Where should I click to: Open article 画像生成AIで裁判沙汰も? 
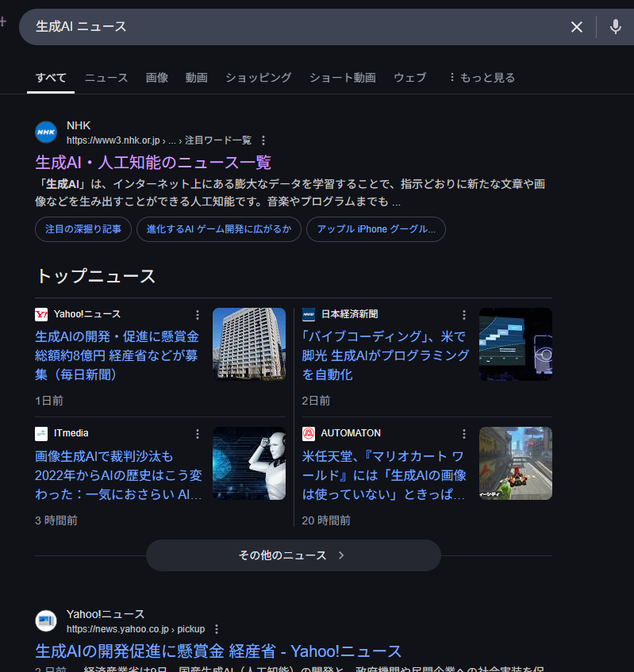point(118,475)
